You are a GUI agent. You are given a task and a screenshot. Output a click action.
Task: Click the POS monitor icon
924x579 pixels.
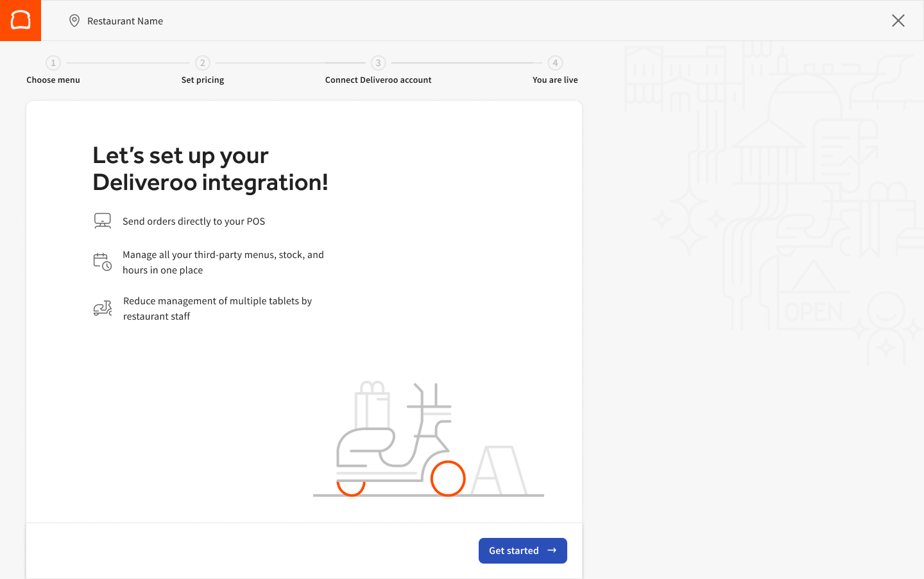coord(103,221)
